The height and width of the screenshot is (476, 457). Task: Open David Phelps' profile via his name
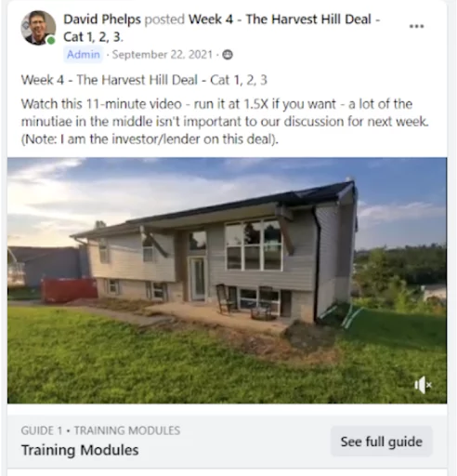tap(102, 20)
